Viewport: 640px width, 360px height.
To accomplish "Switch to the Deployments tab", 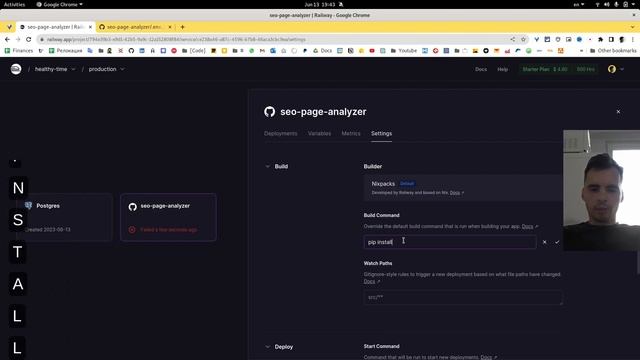I will 280,133.
